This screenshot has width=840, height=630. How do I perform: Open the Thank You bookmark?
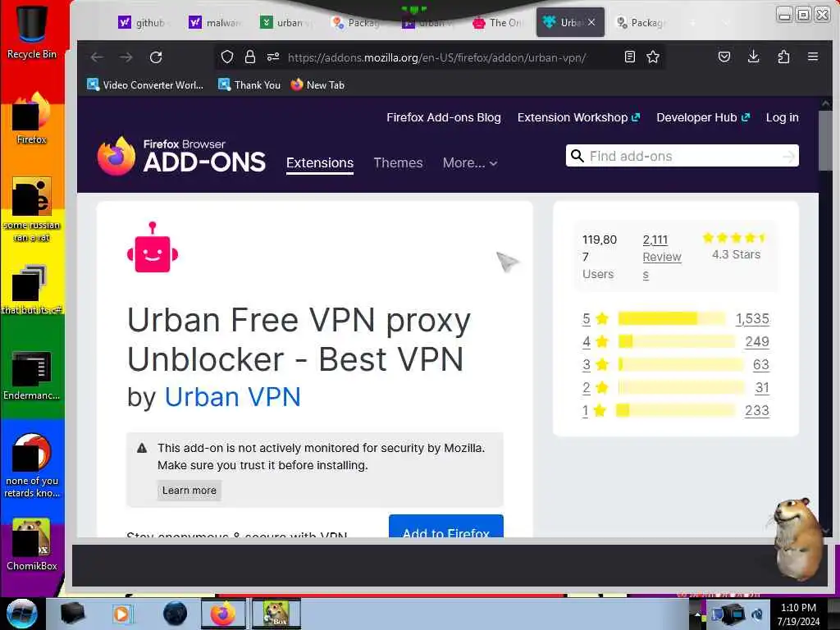point(249,84)
